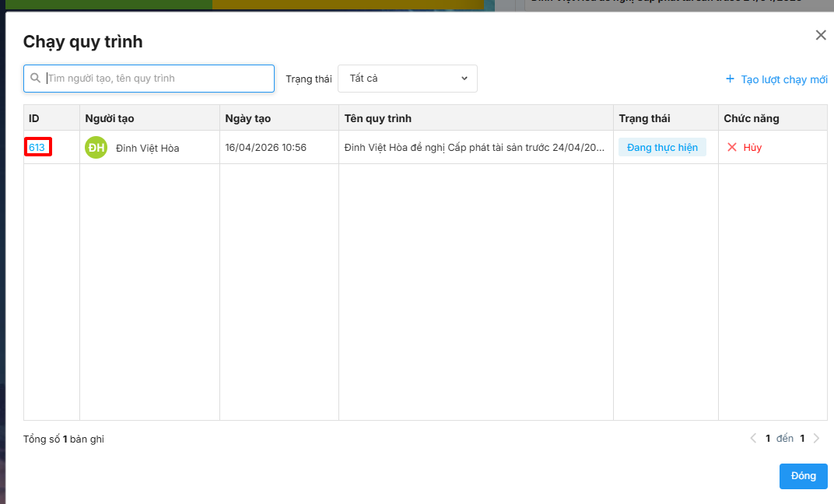Click the Người tạo column header
This screenshot has width=834, height=504.
click(110, 118)
